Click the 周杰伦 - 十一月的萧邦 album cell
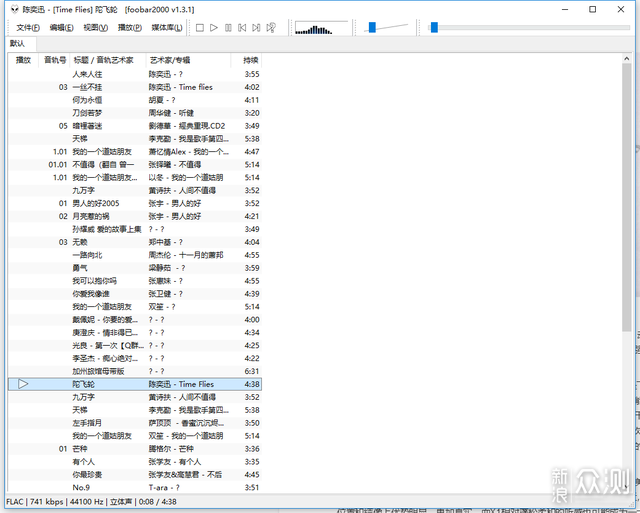This screenshot has width=640, height=513. click(186, 255)
